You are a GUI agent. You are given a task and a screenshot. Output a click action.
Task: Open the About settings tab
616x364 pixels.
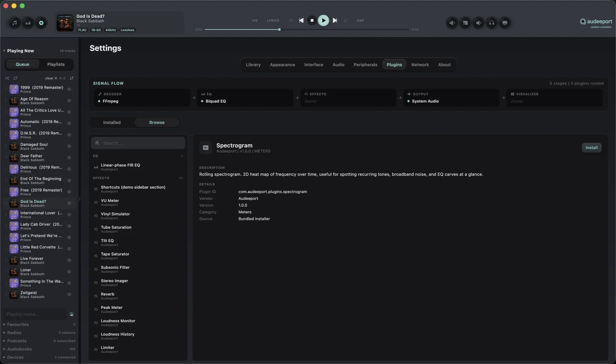pyautogui.click(x=444, y=65)
